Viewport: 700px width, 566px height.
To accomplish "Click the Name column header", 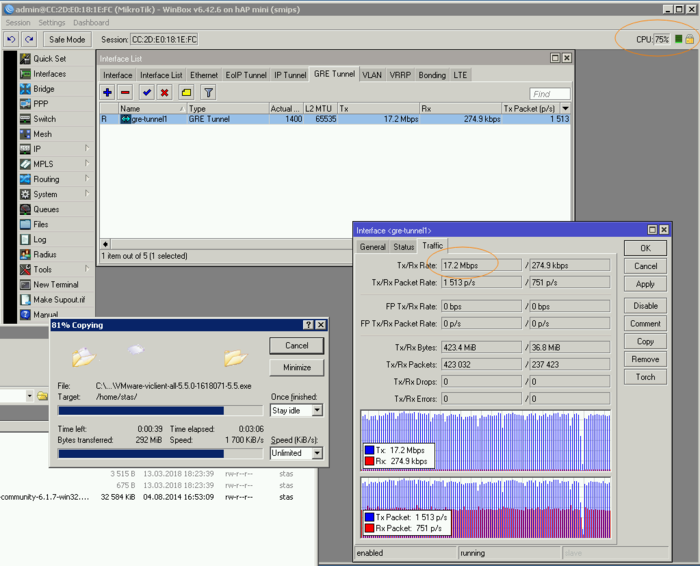I will 153,108.
